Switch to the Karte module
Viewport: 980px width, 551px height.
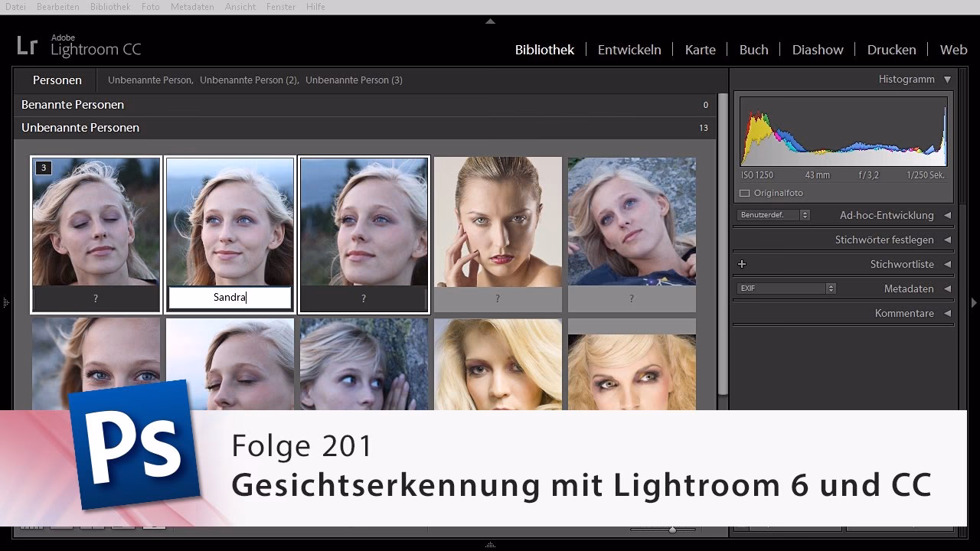(701, 50)
